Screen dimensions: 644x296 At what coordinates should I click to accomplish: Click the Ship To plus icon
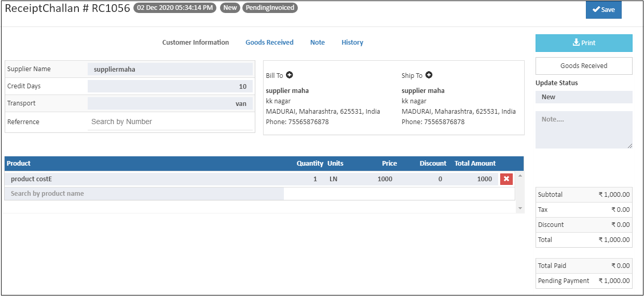tap(429, 75)
